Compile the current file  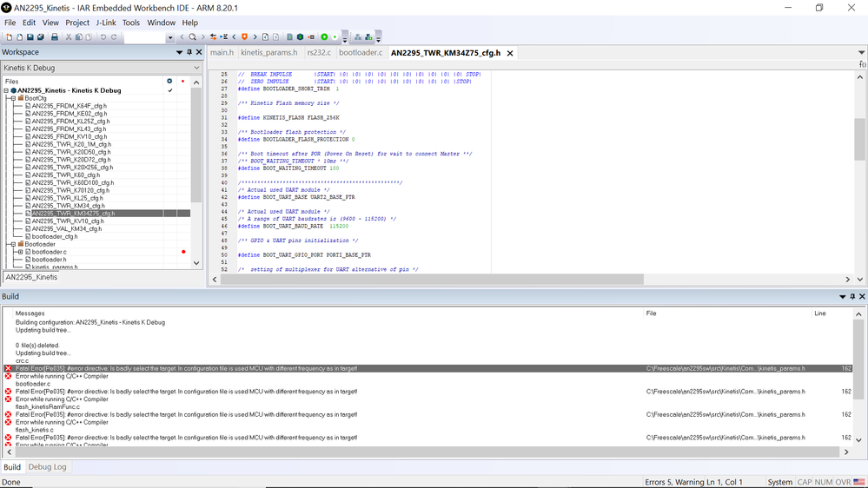(x=289, y=37)
